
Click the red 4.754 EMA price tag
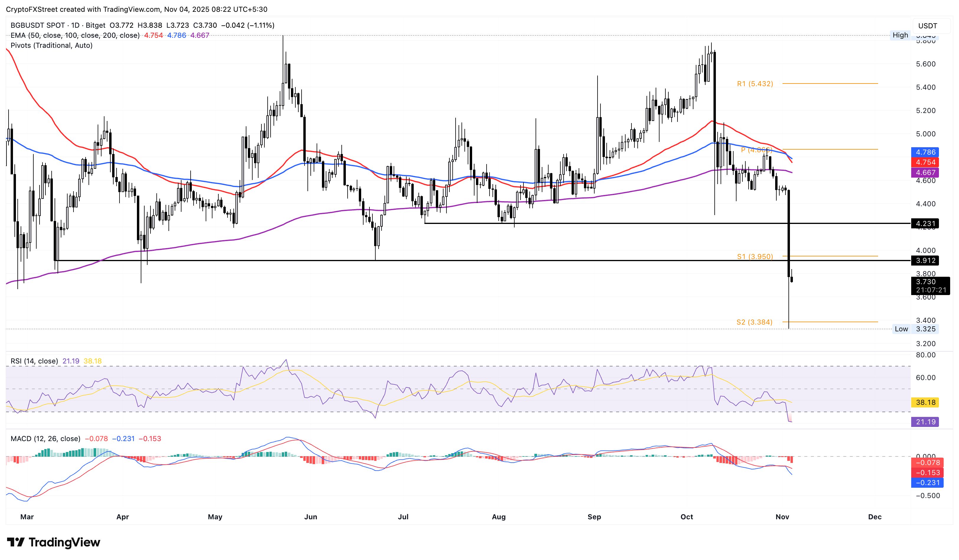pyautogui.click(x=925, y=163)
